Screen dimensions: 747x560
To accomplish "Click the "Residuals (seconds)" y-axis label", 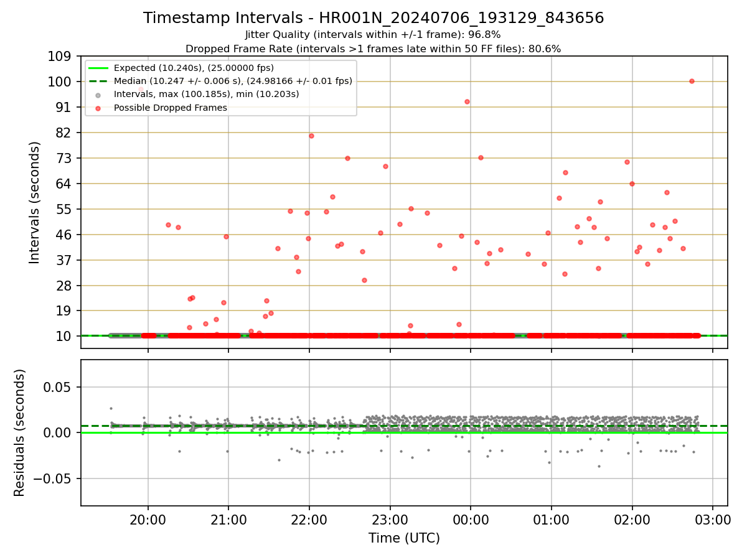I will coord(20,432).
